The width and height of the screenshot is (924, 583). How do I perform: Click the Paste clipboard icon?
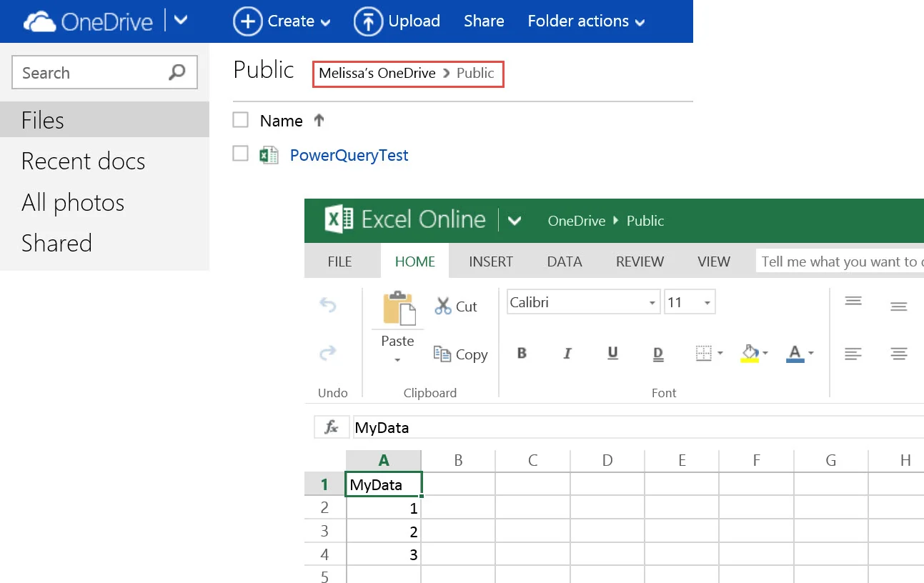pyautogui.click(x=399, y=309)
